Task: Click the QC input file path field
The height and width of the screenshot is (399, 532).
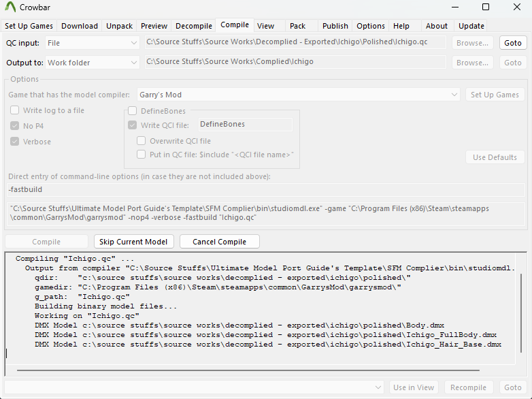Action: tap(295, 42)
